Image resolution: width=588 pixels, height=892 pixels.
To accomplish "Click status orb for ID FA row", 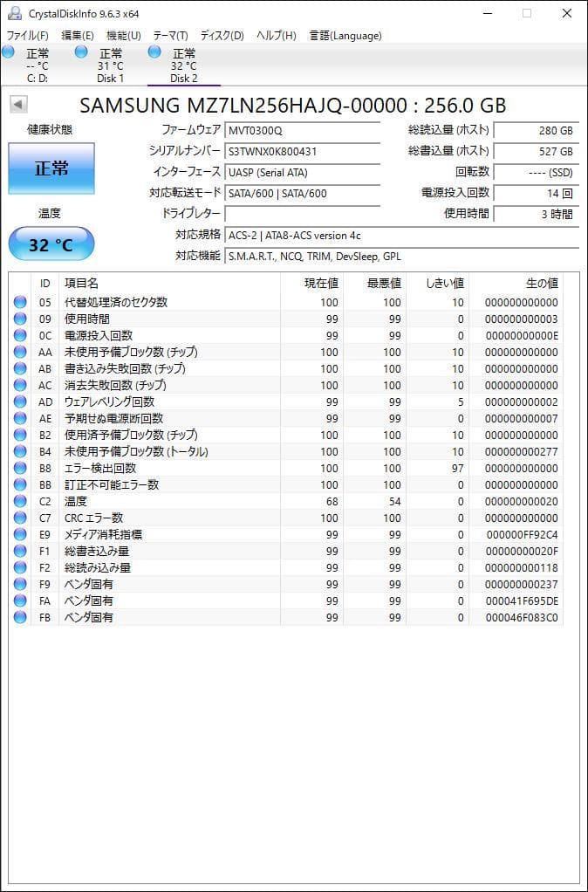I will 20,600.
